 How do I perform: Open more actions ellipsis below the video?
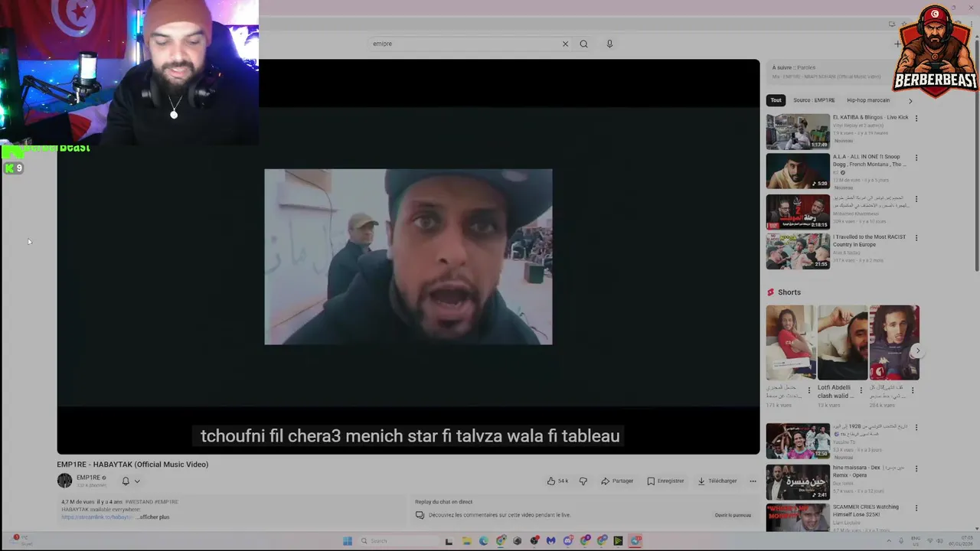(x=753, y=481)
